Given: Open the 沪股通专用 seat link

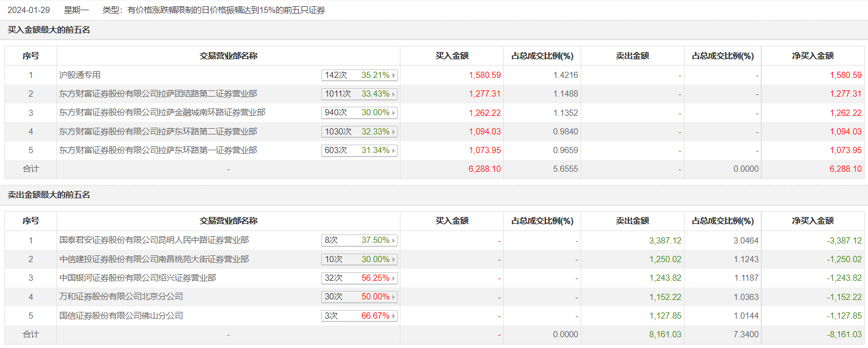Looking at the screenshot, I should (80, 75).
